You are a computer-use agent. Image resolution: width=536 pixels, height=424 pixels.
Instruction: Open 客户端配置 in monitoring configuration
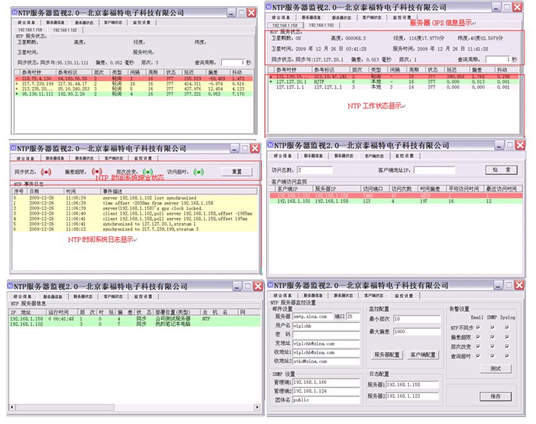[x=423, y=355]
